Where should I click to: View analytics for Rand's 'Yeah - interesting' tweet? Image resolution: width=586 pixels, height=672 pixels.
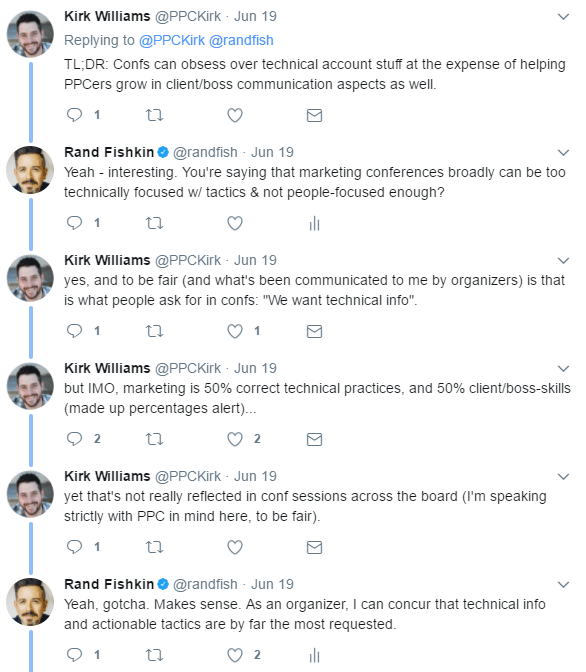click(x=315, y=223)
